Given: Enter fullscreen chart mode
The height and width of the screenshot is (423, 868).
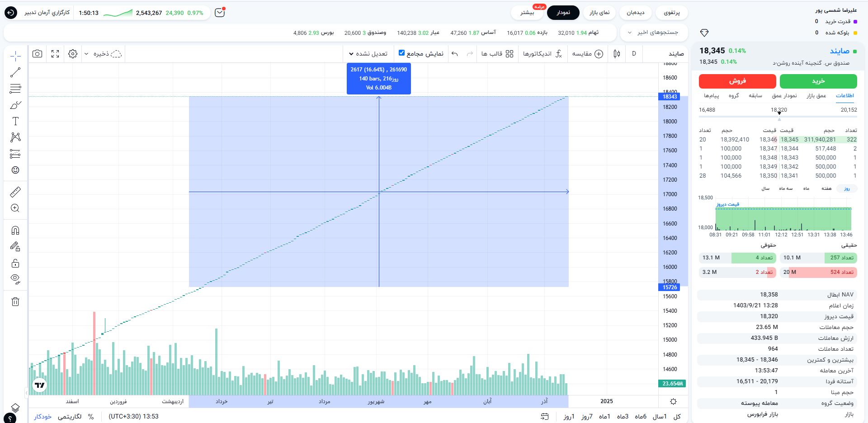Looking at the screenshot, I should (x=55, y=54).
